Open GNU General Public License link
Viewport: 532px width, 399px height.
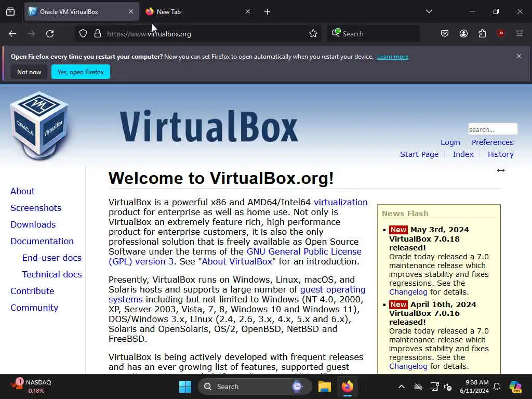click(304, 252)
